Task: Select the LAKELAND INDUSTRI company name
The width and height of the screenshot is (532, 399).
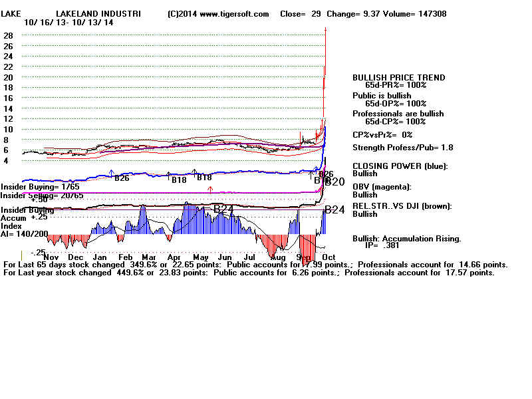Action: pos(98,14)
